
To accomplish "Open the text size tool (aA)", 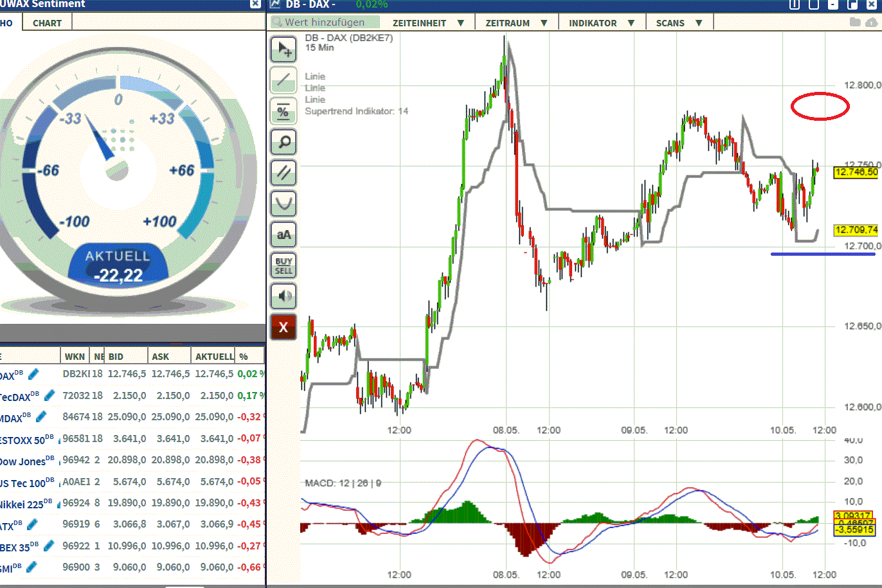I will [x=283, y=235].
